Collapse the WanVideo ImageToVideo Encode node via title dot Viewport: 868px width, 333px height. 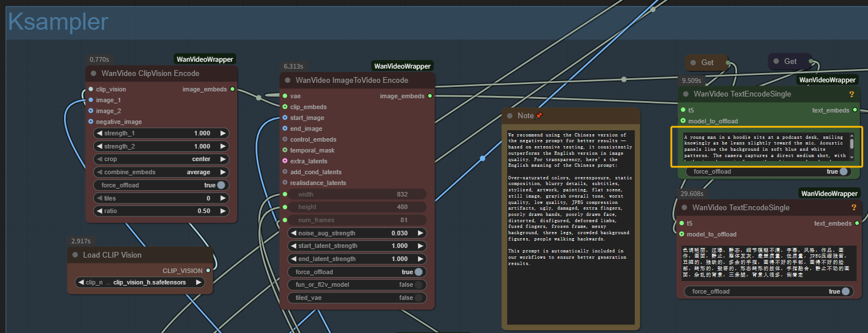click(x=288, y=80)
